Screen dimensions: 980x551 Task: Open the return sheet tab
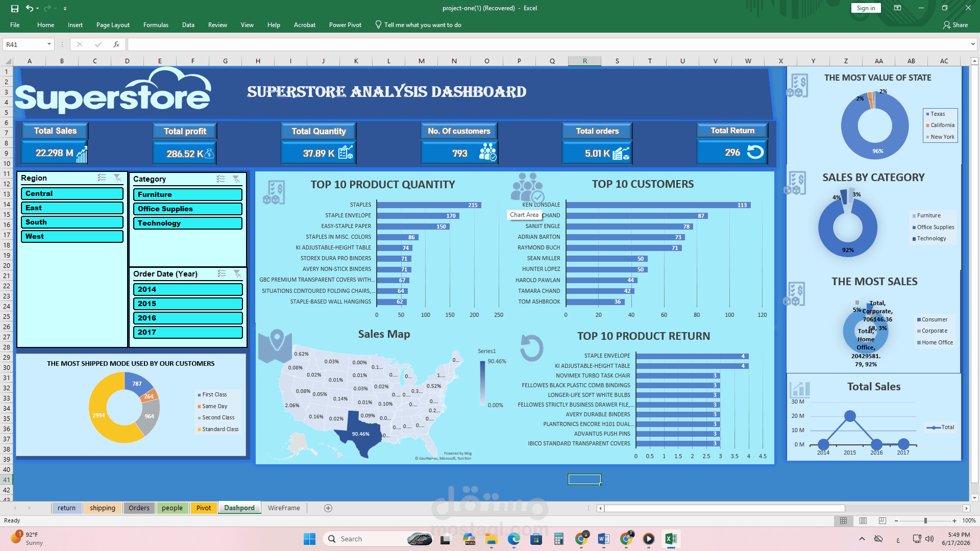click(66, 508)
